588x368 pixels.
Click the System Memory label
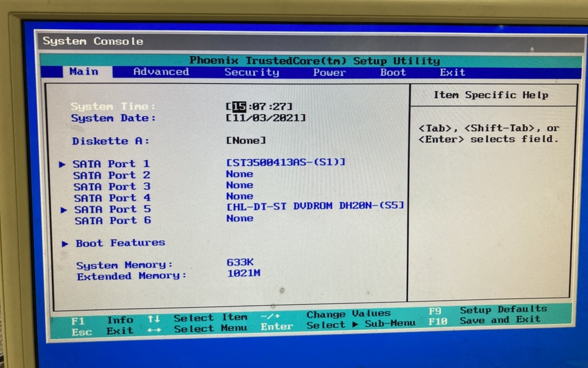[124, 265]
